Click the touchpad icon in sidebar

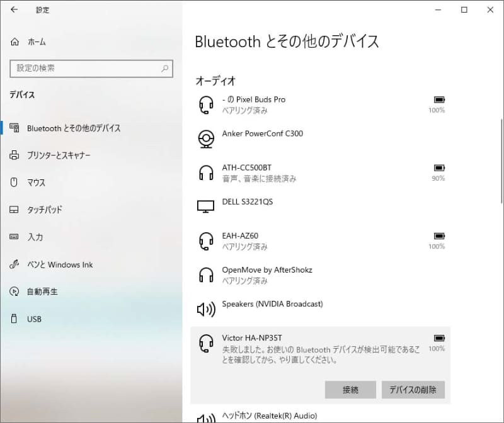(x=14, y=210)
